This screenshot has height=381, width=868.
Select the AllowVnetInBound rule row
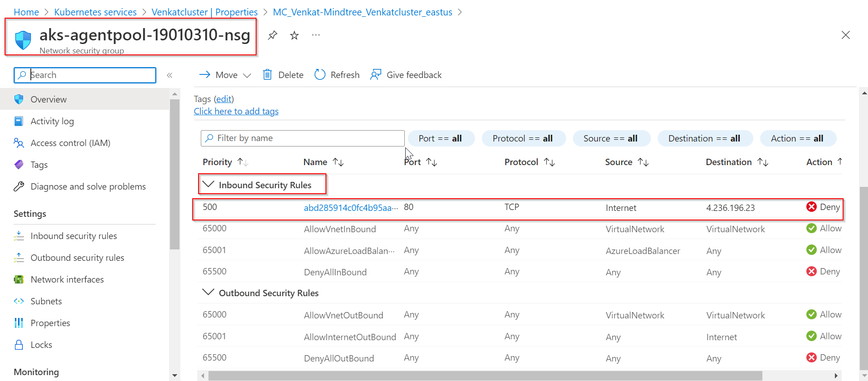(x=519, y=229)
